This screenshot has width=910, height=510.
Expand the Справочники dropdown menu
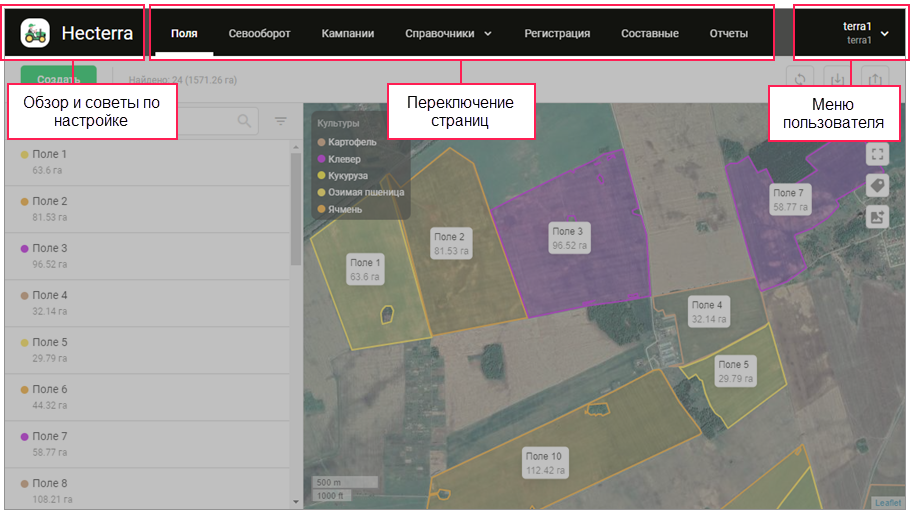(449, 33)
